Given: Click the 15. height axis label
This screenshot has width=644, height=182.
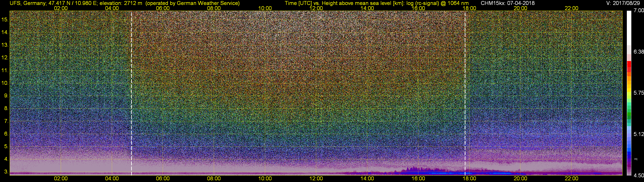Looking at the screenshot, I should coord(5,19).
